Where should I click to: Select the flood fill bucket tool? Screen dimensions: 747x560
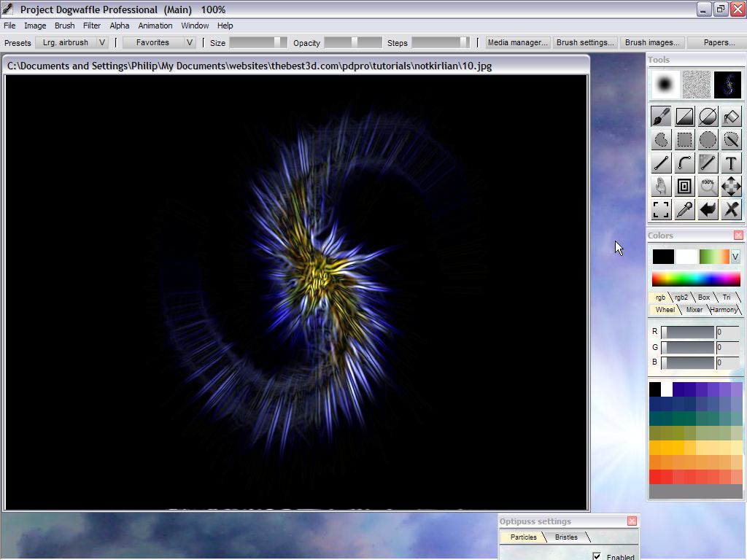(731, 117)
